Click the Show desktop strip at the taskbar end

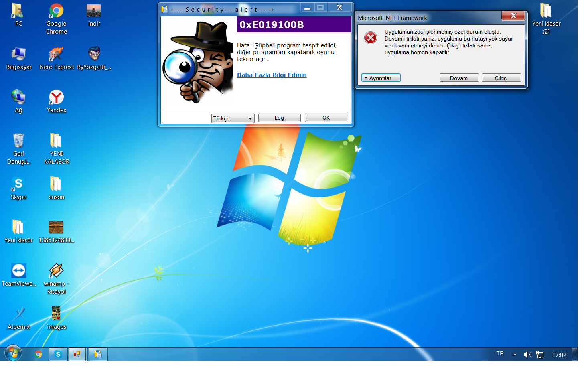(x=574, y=354)
